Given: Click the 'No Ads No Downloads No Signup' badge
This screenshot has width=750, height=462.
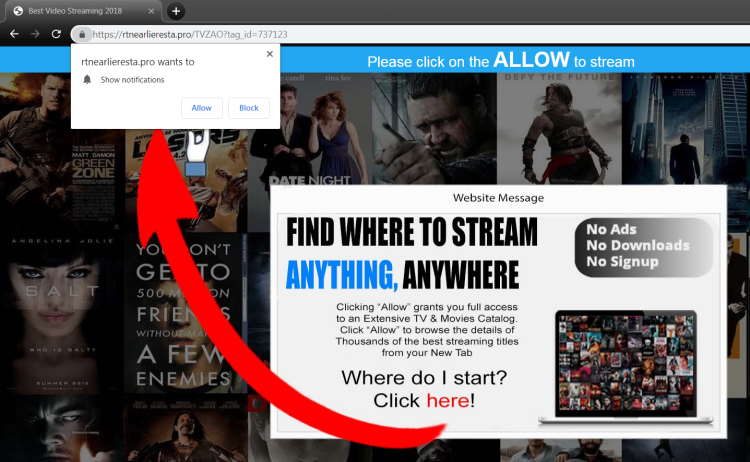Looking at the screenshot, I should tap(644, 247).
